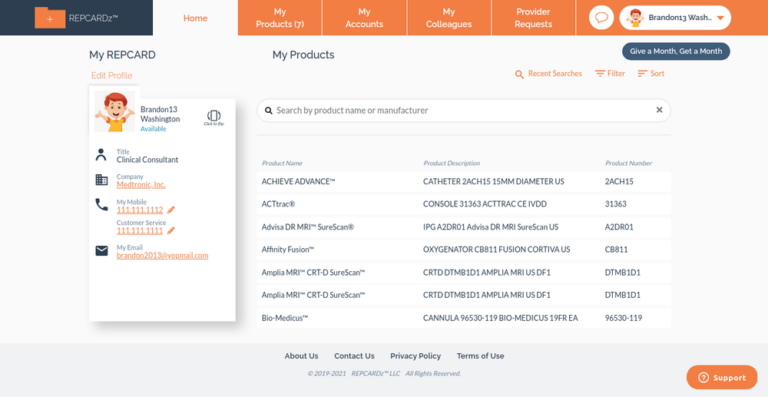Open the Filter options
768x397 pixels.
pos(610,73)
